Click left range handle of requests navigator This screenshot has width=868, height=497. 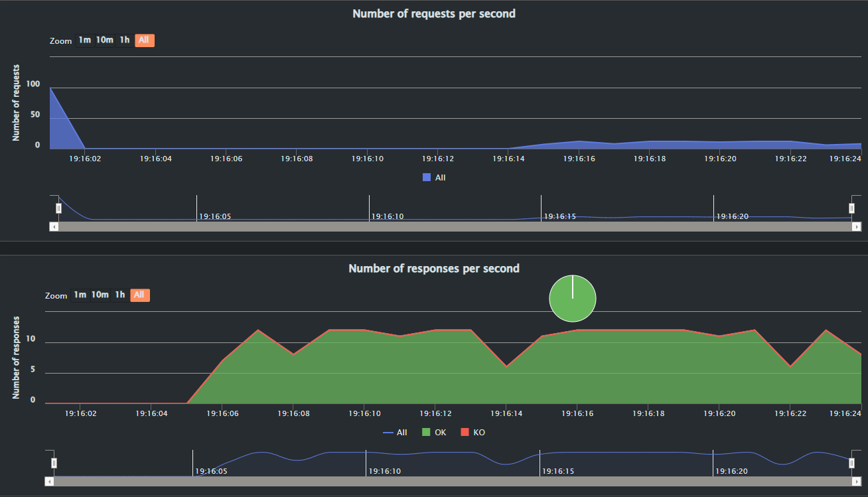58,208
